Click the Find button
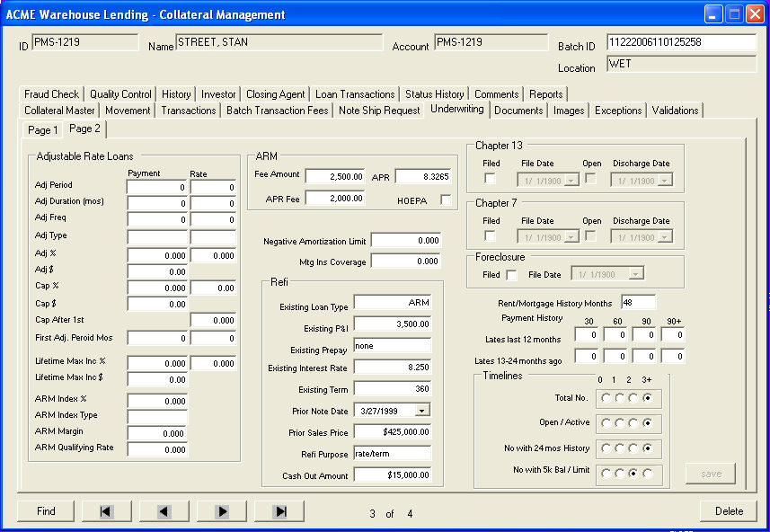Viewport: 770px width, 532px height. 46,511
